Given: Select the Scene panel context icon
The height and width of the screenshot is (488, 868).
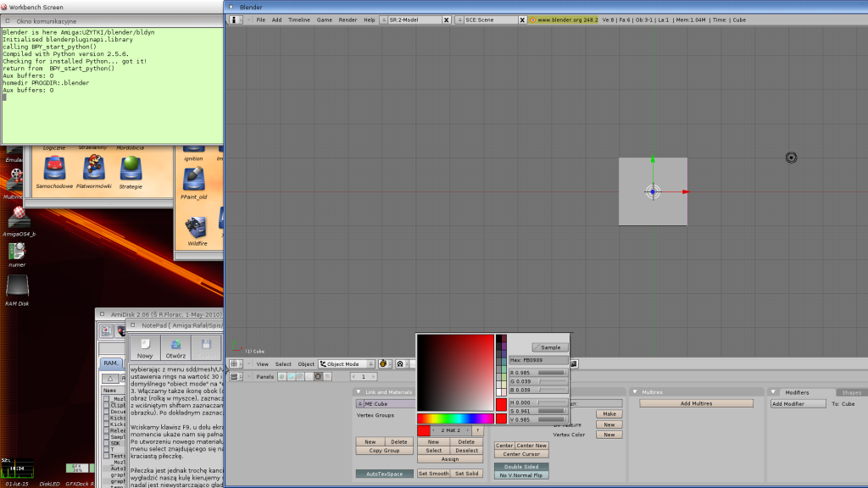Looking at the screenshot, I should 328,377.
